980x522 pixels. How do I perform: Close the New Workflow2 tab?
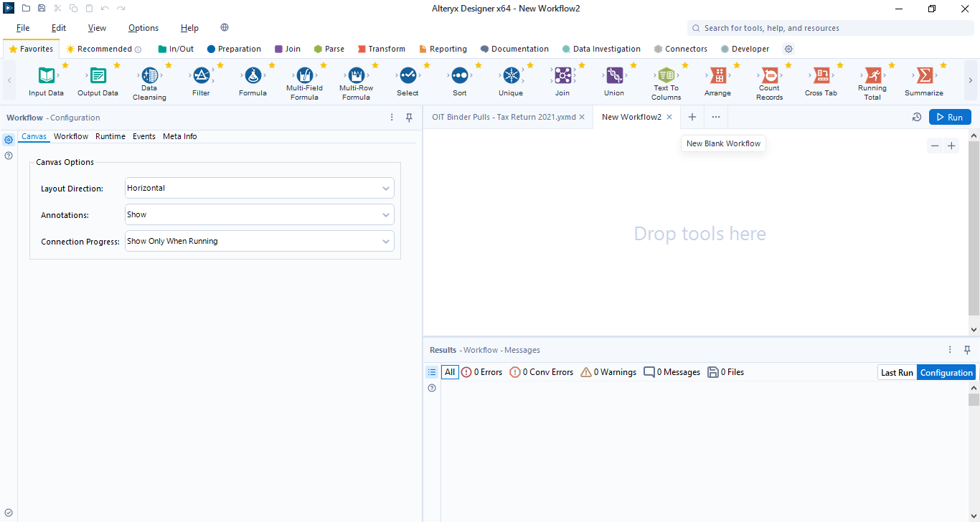tap(669, 117)
